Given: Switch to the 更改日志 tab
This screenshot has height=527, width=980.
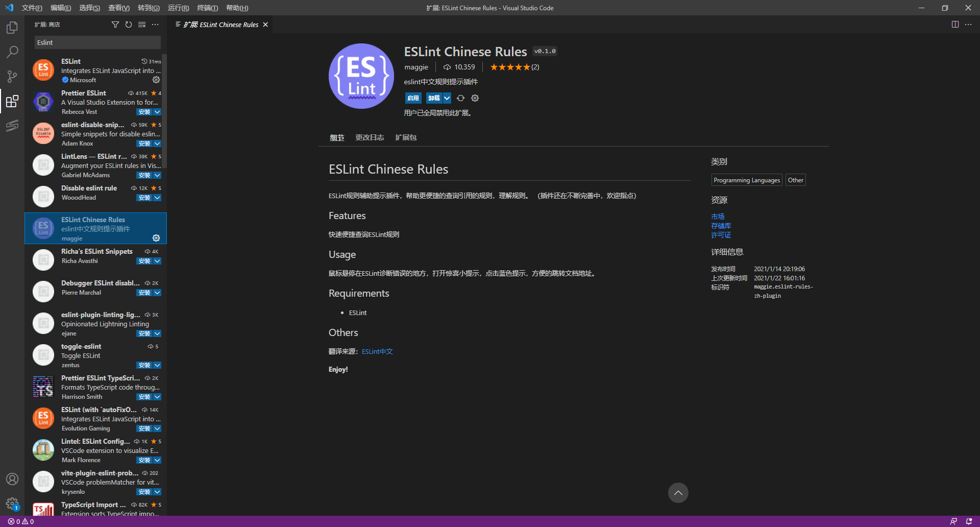Looking at the screenshot, I should point(370,137).
